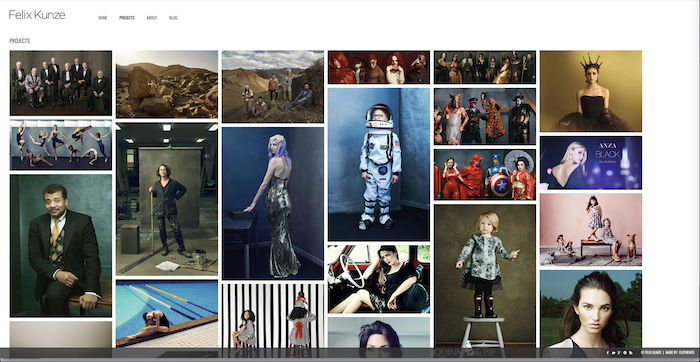
Task: Open toddler standing on stool photo
Action: (x=485, y=276)
